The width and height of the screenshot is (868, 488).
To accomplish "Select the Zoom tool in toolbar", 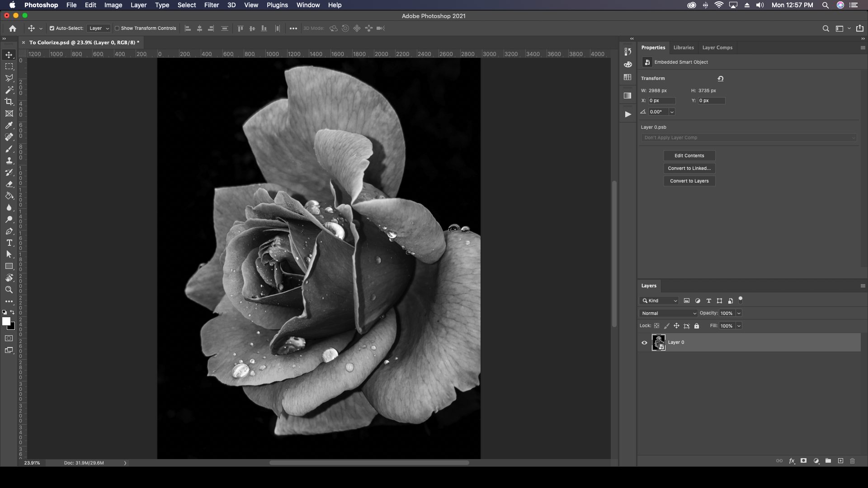I will (x=9, y=290).
